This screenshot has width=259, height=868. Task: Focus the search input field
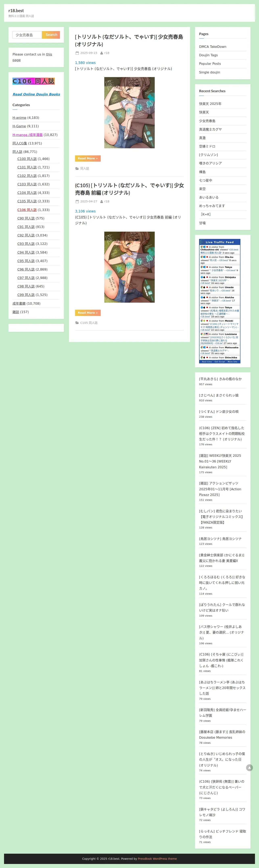pyautogui.click(x=27, y=35)
